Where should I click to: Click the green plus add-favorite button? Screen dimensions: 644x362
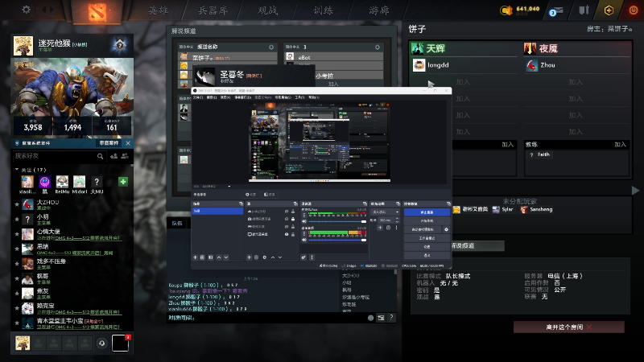click(x=123, y=182)
